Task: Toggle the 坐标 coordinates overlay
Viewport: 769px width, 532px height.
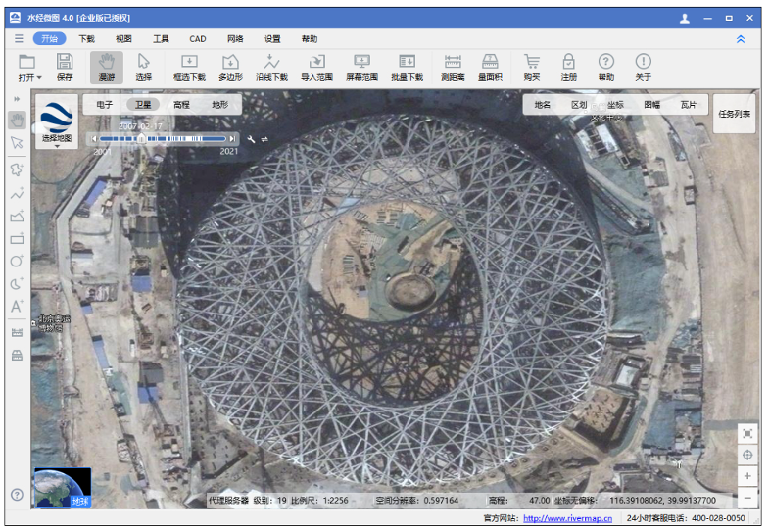Action: point(615,104)
